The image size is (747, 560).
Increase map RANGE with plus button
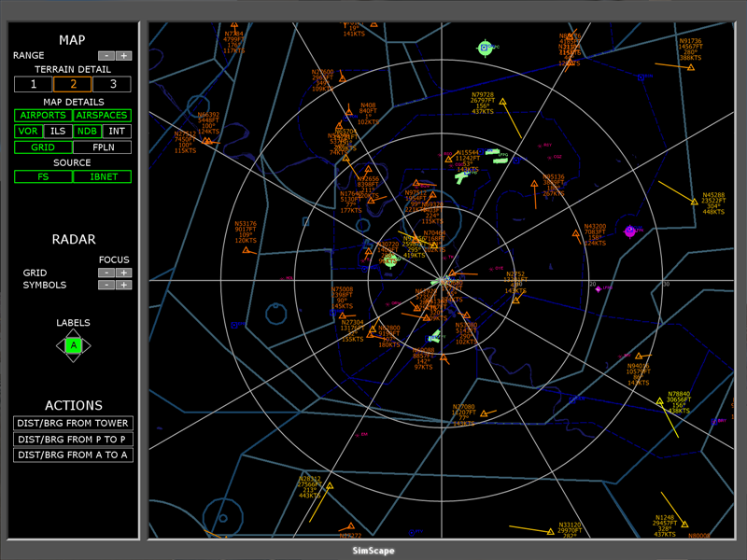pyautogui.click(x=124, y=56)
